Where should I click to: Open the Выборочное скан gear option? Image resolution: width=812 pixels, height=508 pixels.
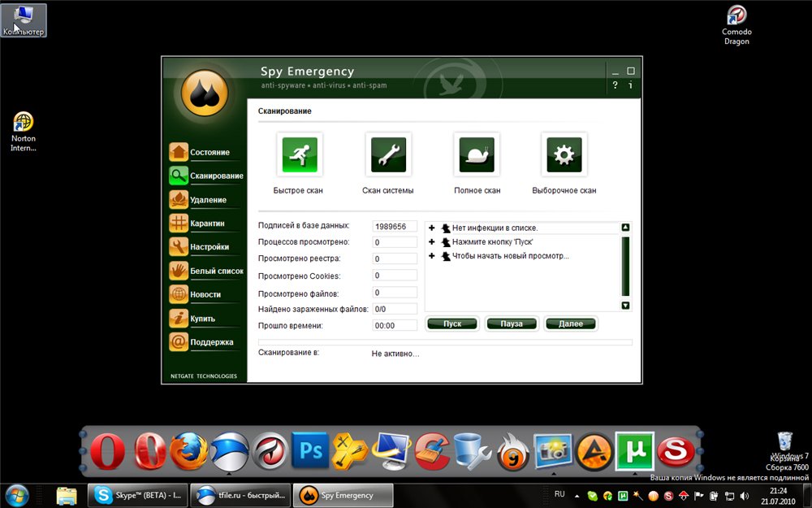(x=564, y=154)
